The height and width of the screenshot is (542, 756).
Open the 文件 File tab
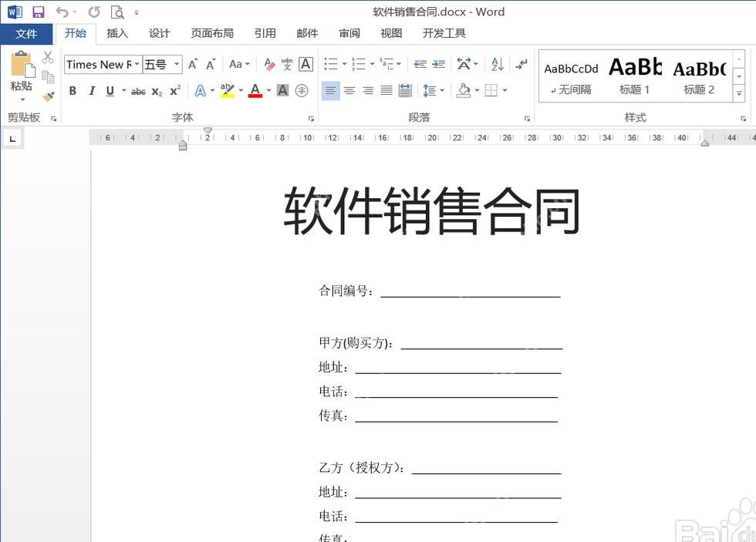click(26, 34)
